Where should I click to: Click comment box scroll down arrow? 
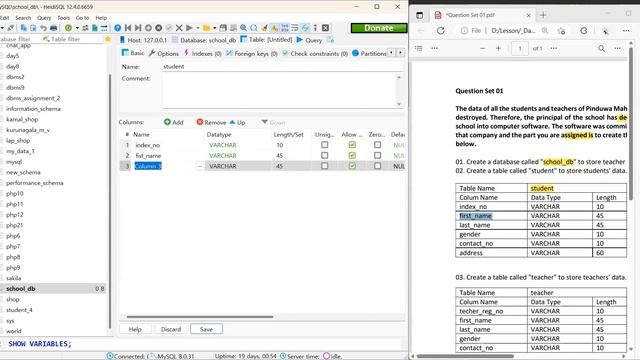(399, 104)
